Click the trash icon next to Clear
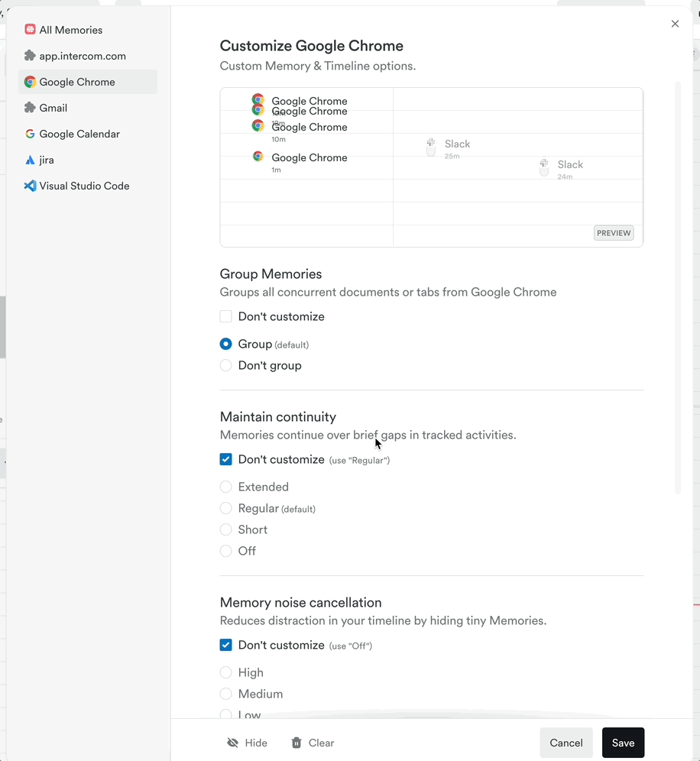 (296, 743)
